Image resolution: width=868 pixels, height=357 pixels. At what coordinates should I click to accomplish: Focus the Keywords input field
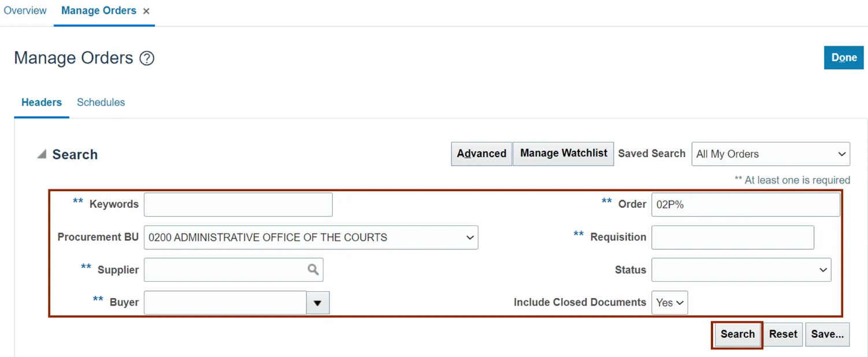pos(238,204)
